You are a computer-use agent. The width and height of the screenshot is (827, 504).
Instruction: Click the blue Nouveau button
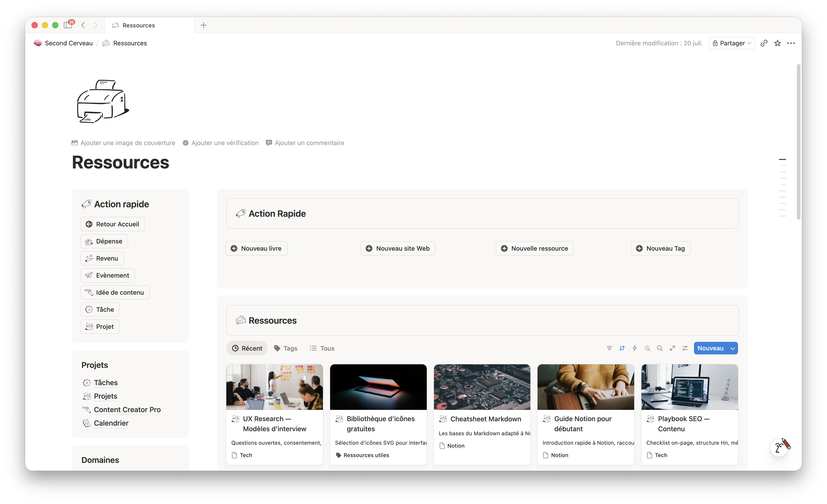point(710,348)
